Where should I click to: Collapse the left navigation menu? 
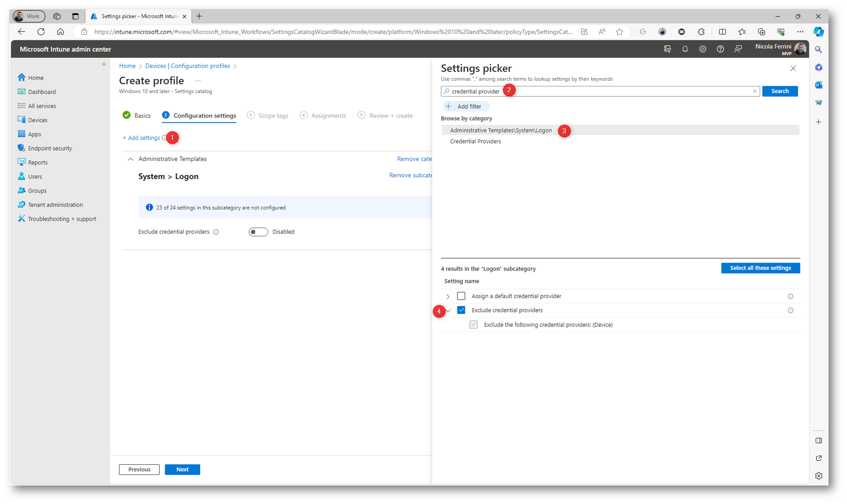(x=104, y=64)
